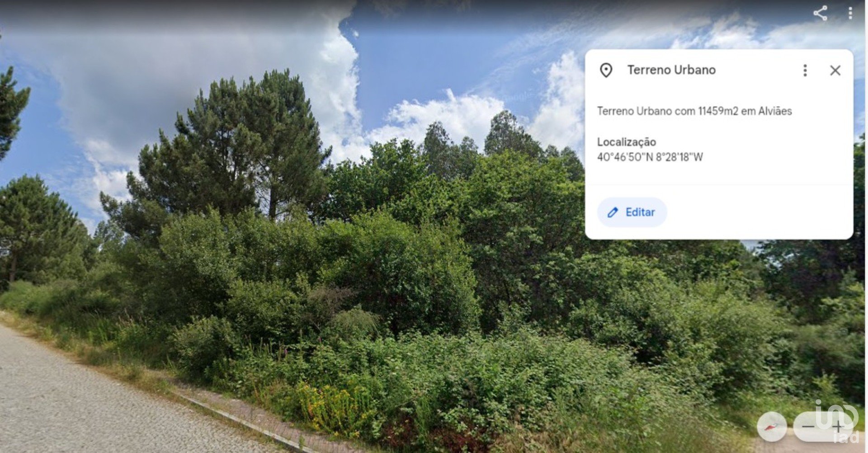868x453 pixels.
Task: Open the Street View more options menu
Action: tap(850, 13)
